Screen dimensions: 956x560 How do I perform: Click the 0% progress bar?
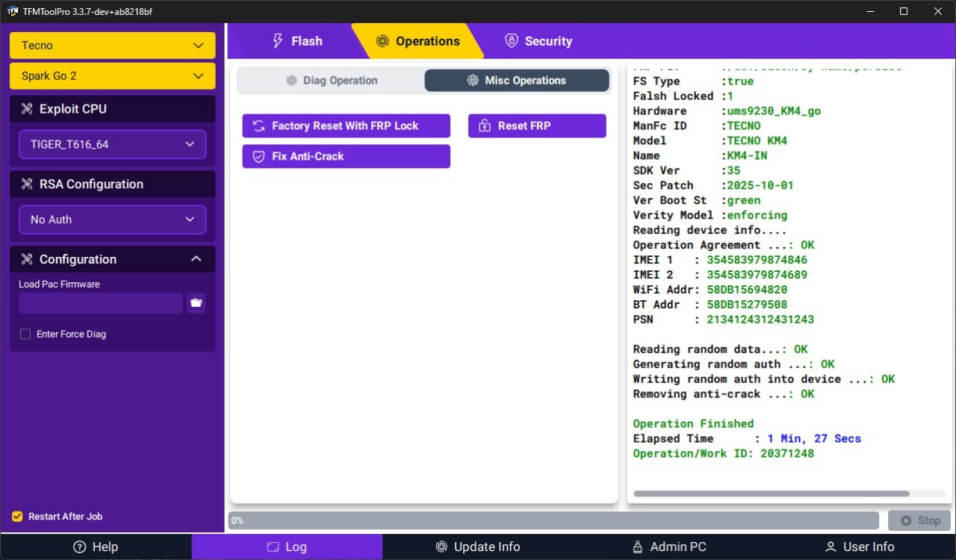pos(553,520)
